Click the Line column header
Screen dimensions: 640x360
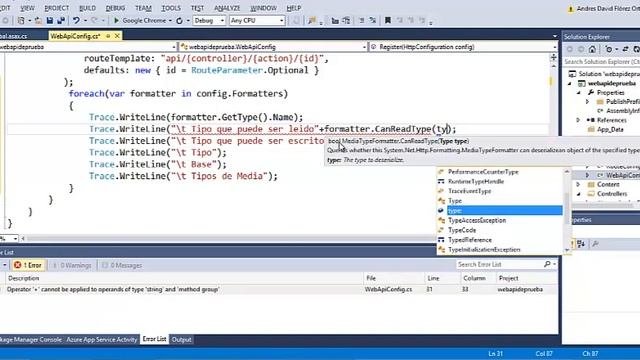[442, 278]
